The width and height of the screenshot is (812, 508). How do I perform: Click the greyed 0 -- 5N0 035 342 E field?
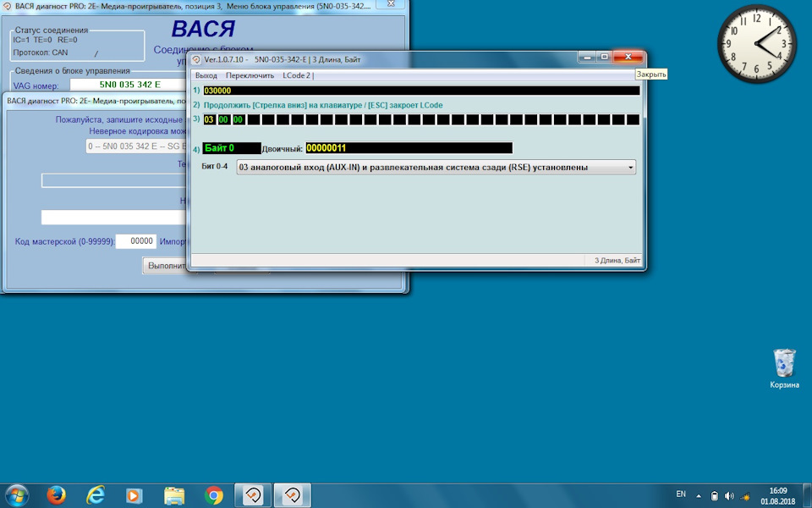[x=137, y=146]
